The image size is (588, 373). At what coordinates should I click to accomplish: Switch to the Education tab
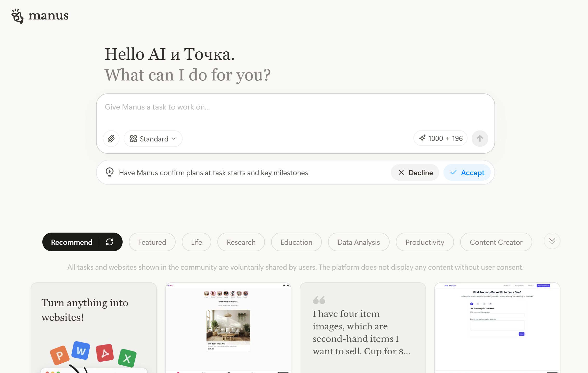296,242
